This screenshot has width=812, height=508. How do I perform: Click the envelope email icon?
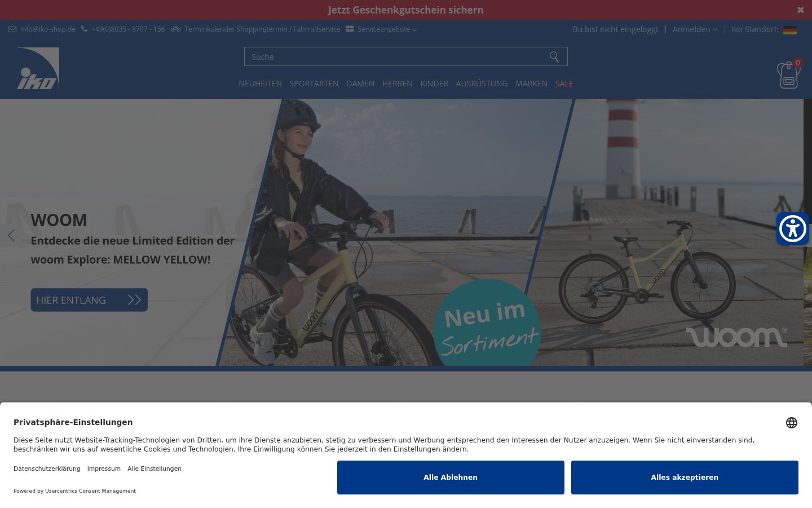(12, 29)
